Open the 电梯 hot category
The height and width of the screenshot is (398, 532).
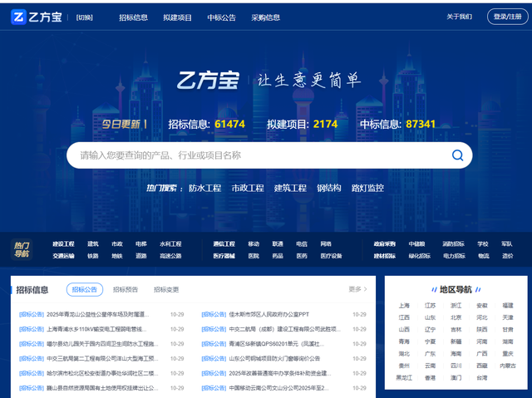[x=141, y=243]
